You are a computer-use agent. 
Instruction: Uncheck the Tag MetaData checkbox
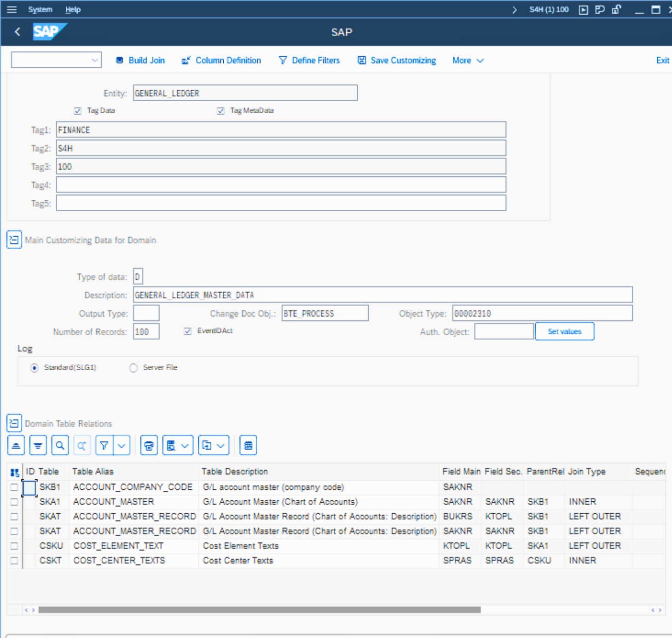[220, 111]
